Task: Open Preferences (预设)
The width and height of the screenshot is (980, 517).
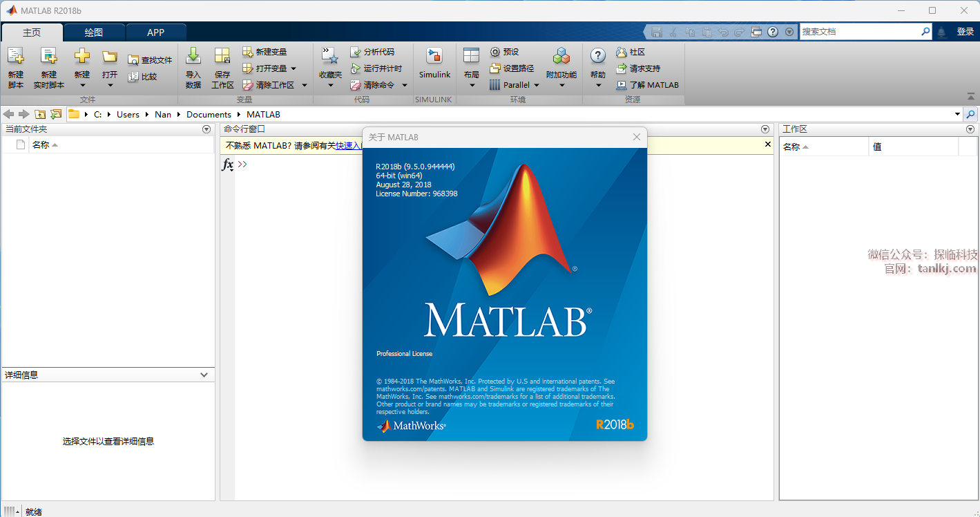Action: (504, 52)
